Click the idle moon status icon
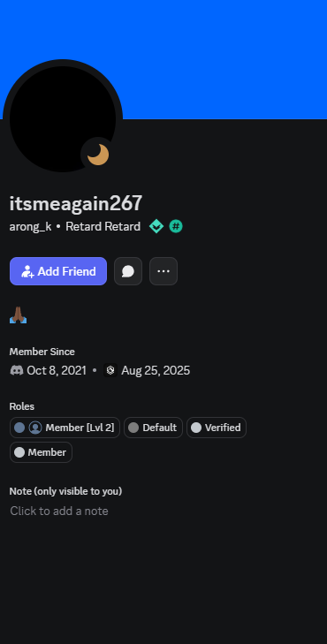This screenshot has height=644, width=327. 98,155
